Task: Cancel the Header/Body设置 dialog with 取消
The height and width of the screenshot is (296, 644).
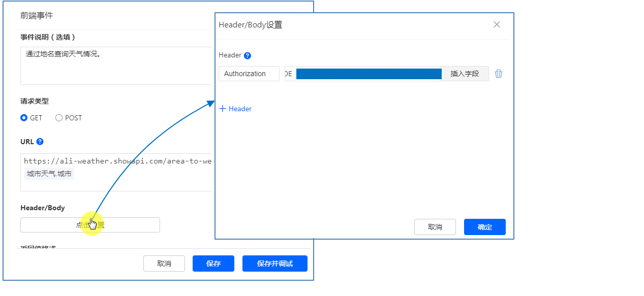Action: tap(435, 227)
